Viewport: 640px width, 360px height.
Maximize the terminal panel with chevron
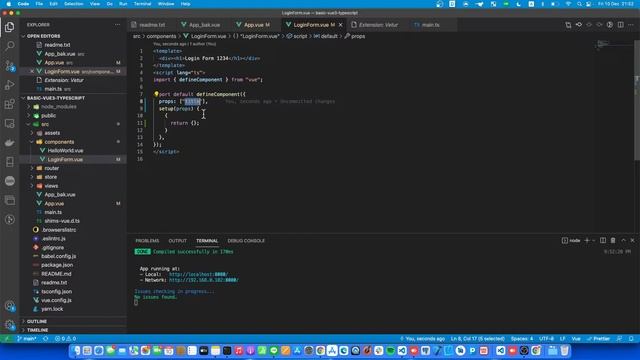623,240
